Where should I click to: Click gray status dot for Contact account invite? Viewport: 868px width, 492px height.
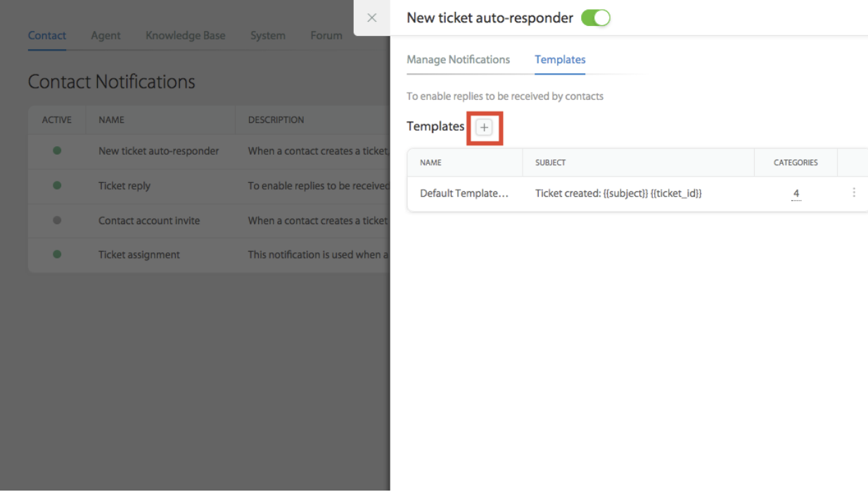[x=57, y=220]
